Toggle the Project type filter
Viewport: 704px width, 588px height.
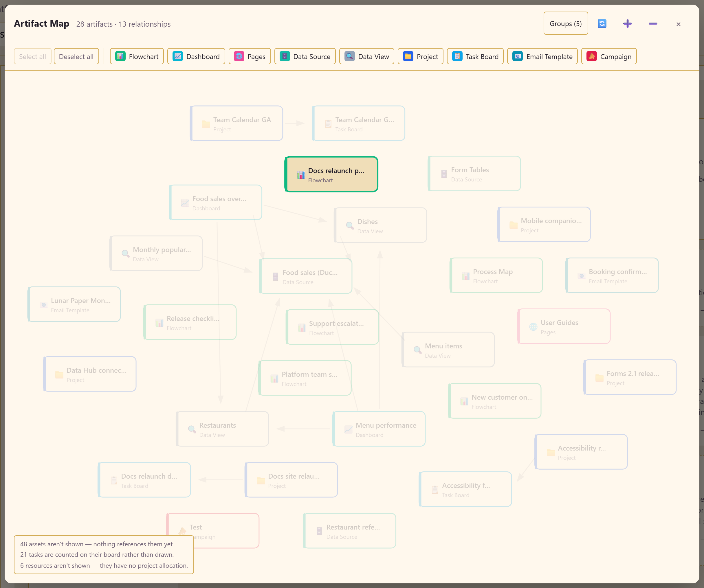(420, 56)
